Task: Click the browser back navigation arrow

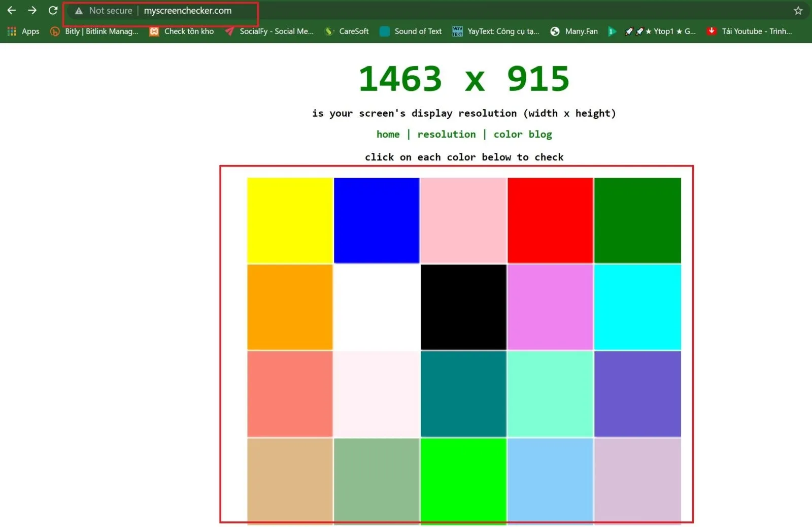Action: pos(11,10)
